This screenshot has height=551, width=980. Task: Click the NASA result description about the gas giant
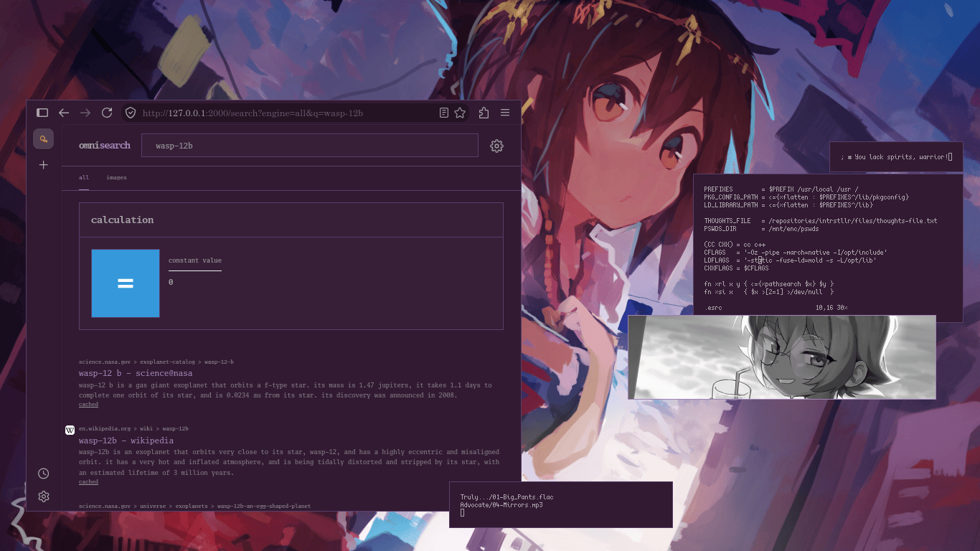[x=286, y=390]
